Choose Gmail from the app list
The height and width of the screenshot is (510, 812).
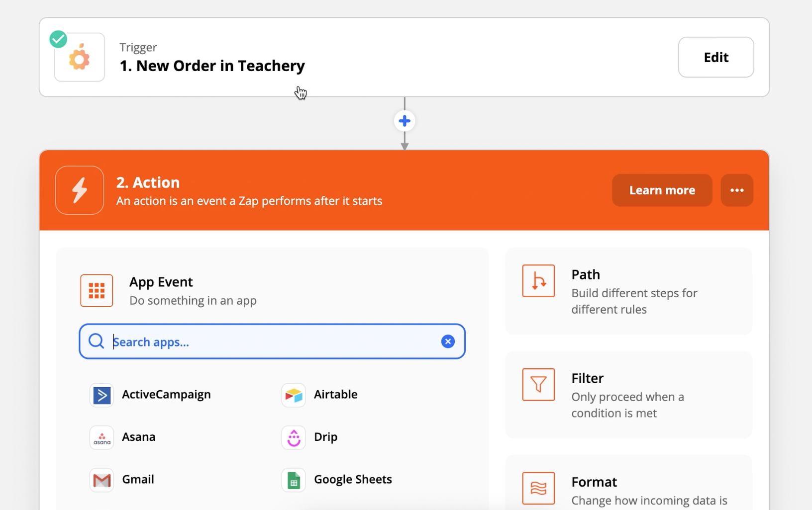click(138, 480)
